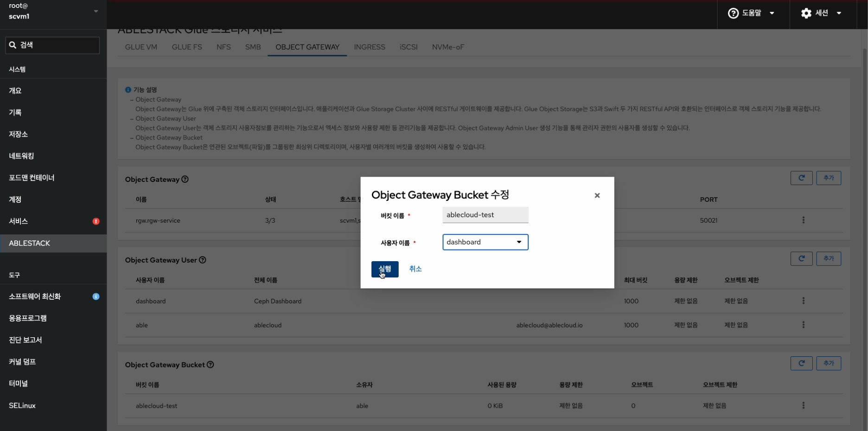The height and width of the screenshot is (431, 868).
Task: Open actions menu for dashboard user row
Action: click(804, 301)
